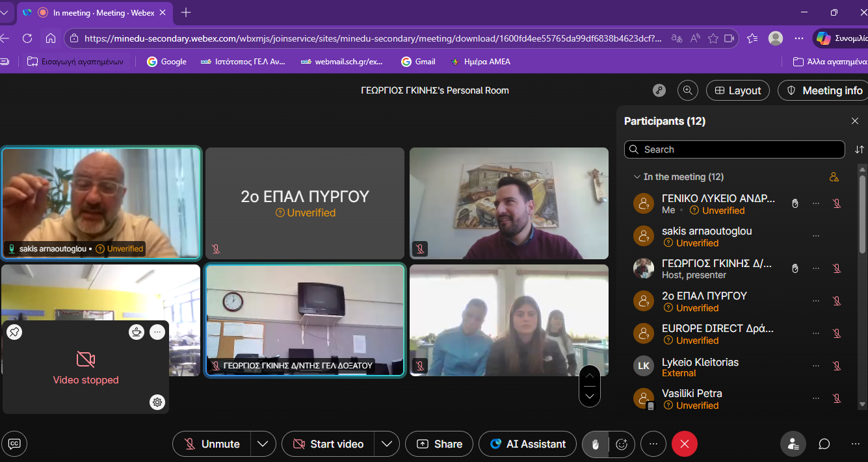The width and height of the screenshot is (868, 462).
Task: Sort participants using the sort icon
Action: pos(859,149)
